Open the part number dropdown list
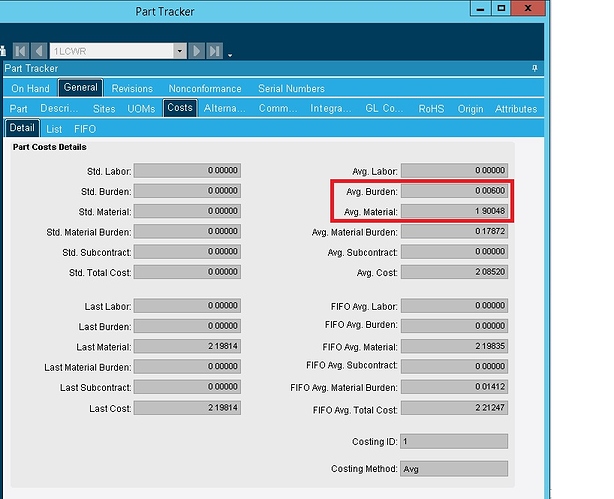 click(x=180, y=51)
